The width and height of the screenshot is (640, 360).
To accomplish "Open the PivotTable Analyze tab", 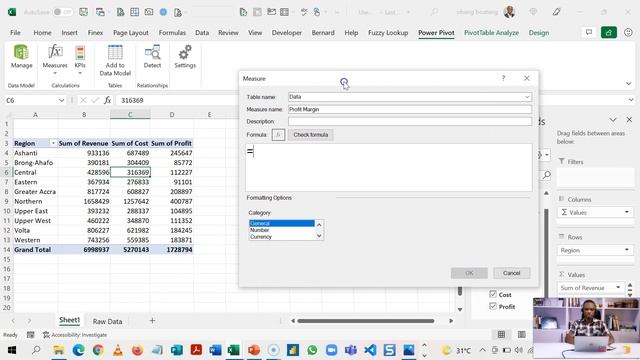I will [491, 33].
